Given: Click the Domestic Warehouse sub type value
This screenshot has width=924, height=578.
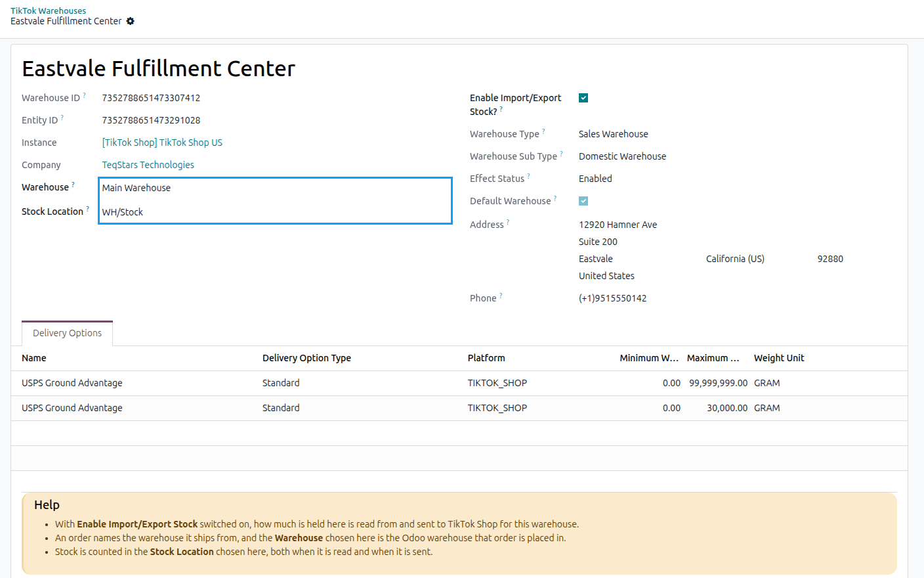Looking at the screenshot, I should pos(622,156).
